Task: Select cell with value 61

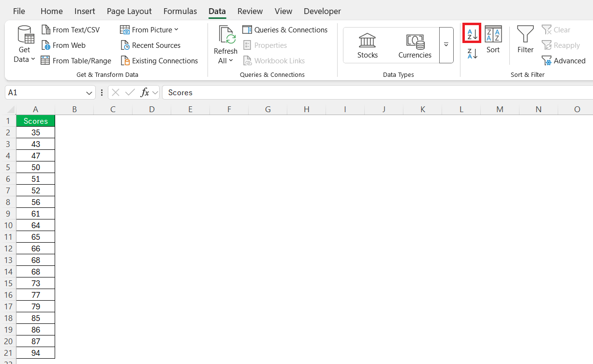Action: point(36,214)
